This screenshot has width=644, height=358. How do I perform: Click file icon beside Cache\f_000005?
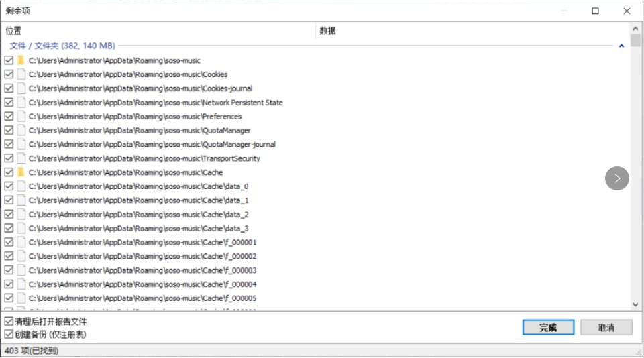pyautogui.click(x=21, y=298)
